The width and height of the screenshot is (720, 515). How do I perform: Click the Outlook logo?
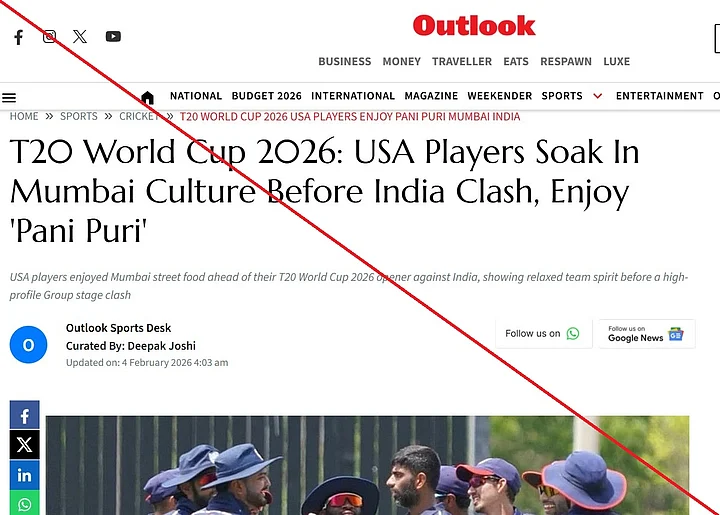click(474, 26)
